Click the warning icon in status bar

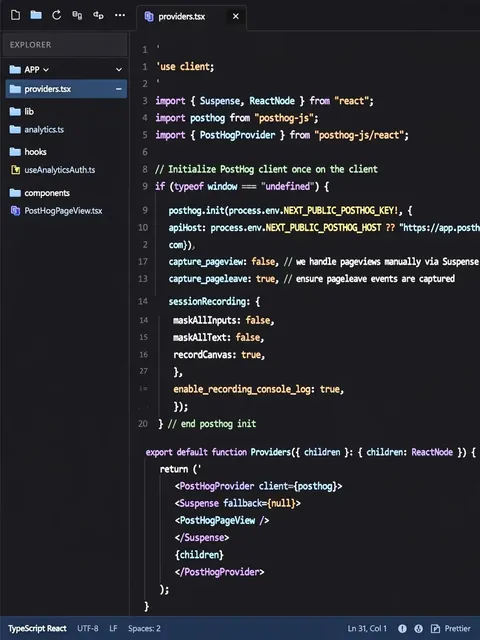tap(402, 629)
